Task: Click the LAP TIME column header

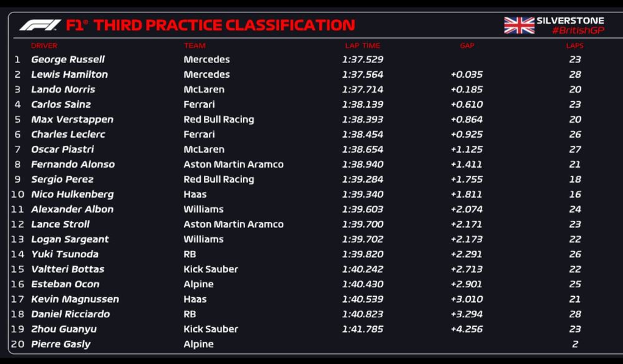Action: point(362,45)
